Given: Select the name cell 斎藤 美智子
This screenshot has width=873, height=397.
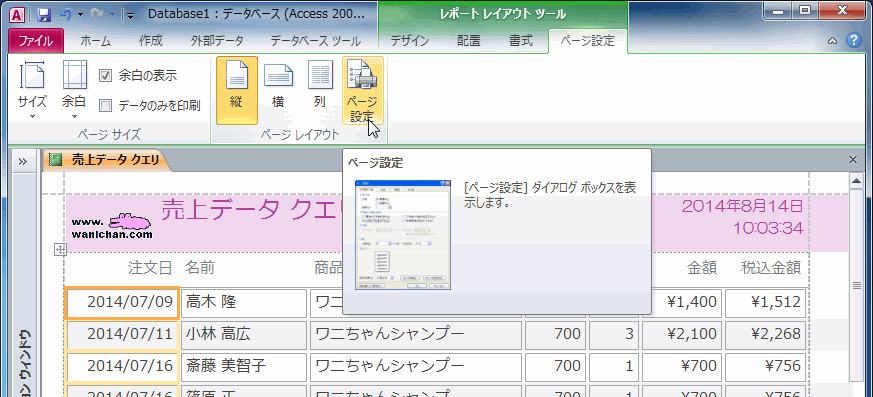Looking at the screenshot, I should (244, 366).
